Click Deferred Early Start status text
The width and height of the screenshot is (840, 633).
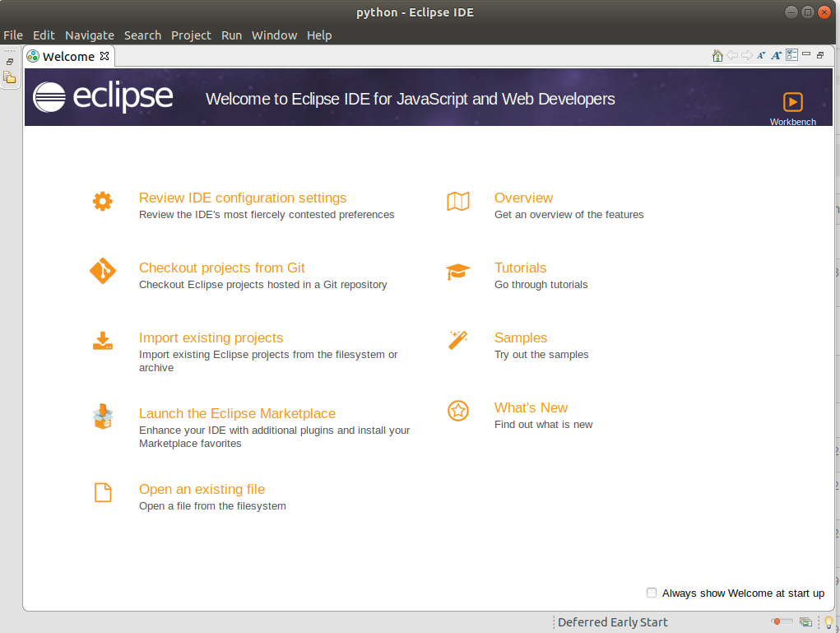point(612,622)
